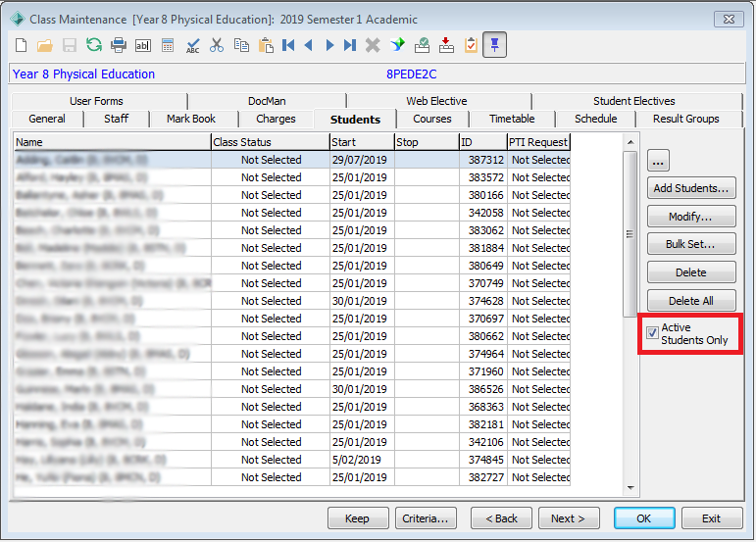Select the Web Elective tab
The image size is (756, 542).
tap(436, 101)
